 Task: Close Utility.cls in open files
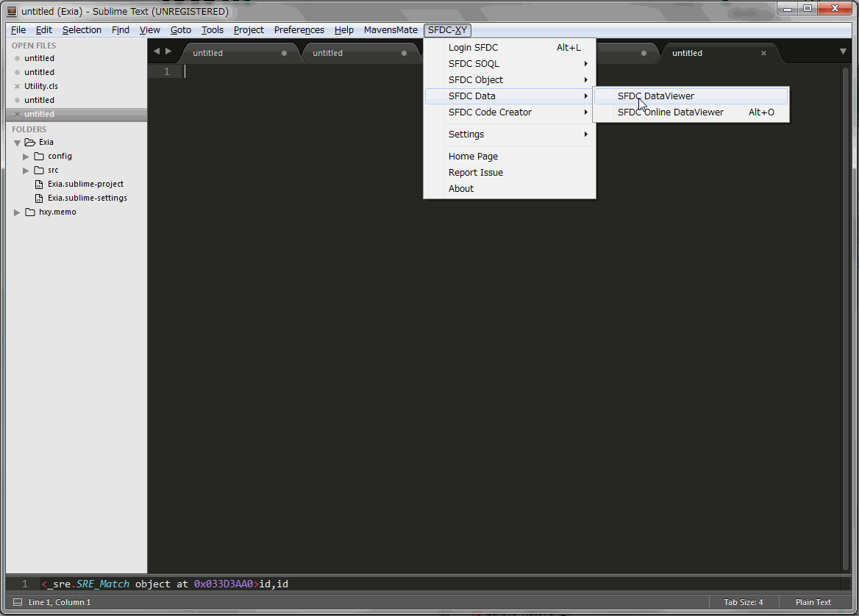(17, 86)
